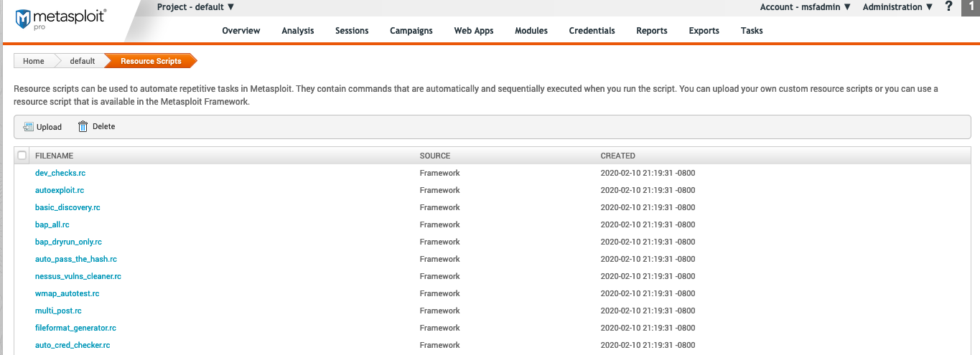Click the Metasploit Pro logo
This screenshot has height=355, width=980.
coord(60,19)
